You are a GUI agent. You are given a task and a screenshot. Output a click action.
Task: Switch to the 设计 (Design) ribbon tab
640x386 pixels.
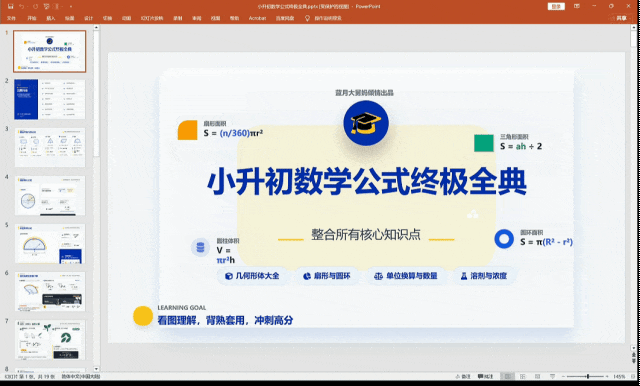(88, 18)
